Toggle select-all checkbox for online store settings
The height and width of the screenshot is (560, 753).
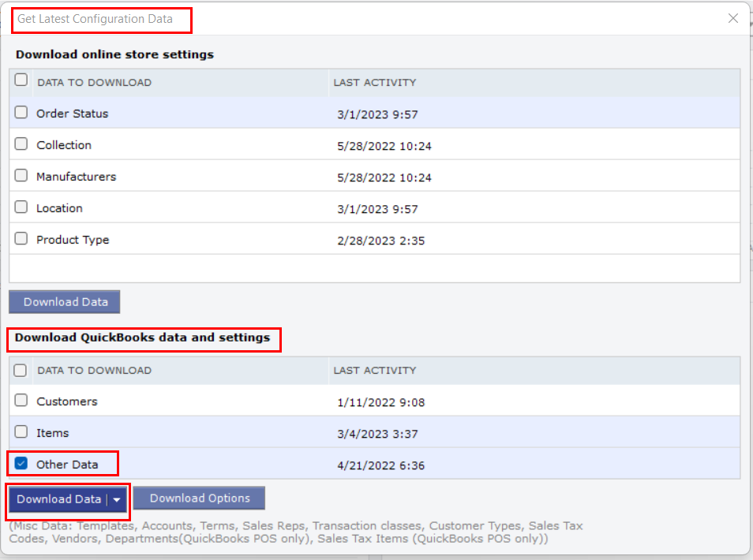click(x=21, y=80)
